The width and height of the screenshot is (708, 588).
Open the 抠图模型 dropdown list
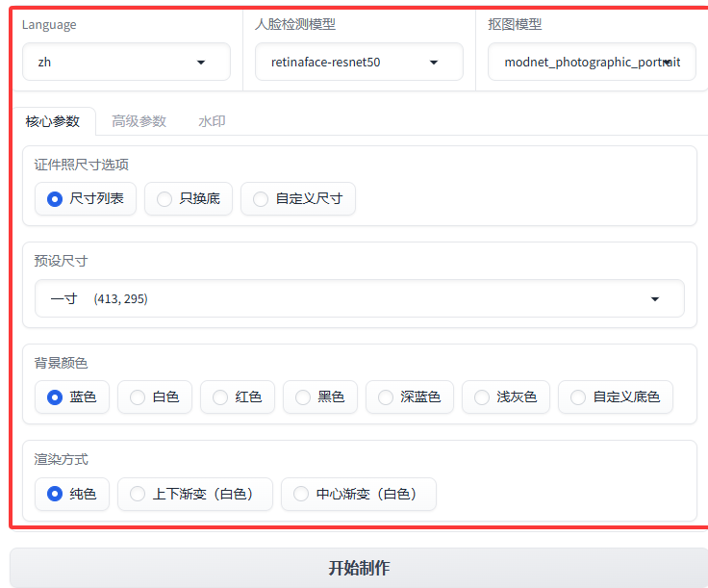(592, 62)
